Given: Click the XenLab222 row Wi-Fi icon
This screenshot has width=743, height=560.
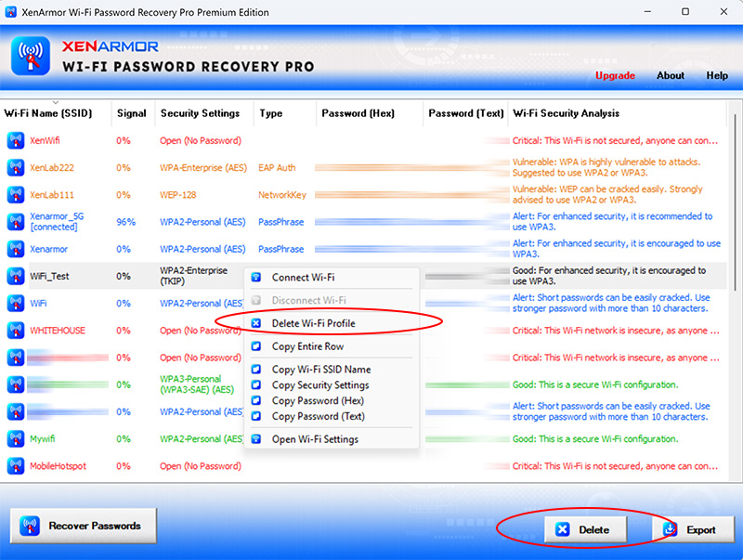Looking at the screenshot, I should pyautogui.click(x=15, y=168).
